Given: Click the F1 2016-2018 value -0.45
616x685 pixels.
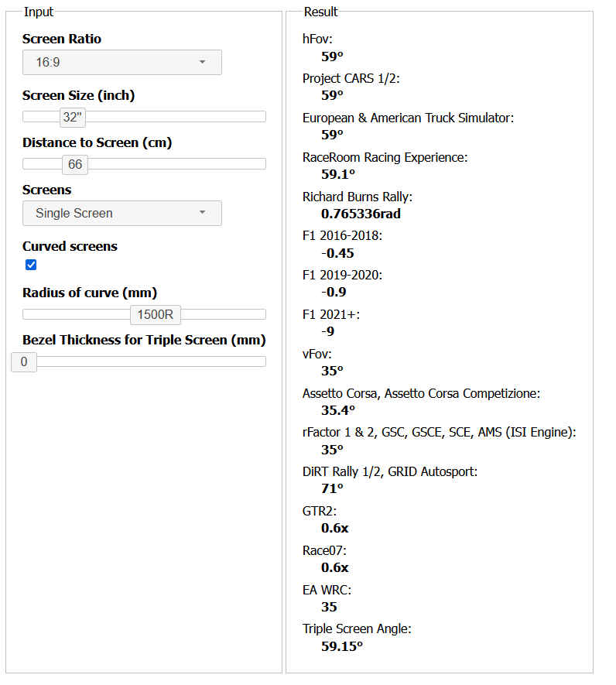Looking at the screenshot, I should click(337, 253).
